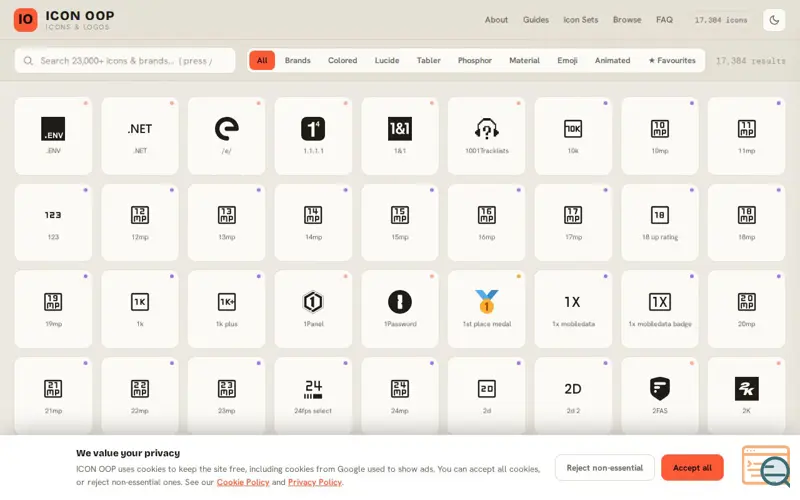Choose the 2FAS shield logo
800x500 pixels.
click(x=660, y=396)
